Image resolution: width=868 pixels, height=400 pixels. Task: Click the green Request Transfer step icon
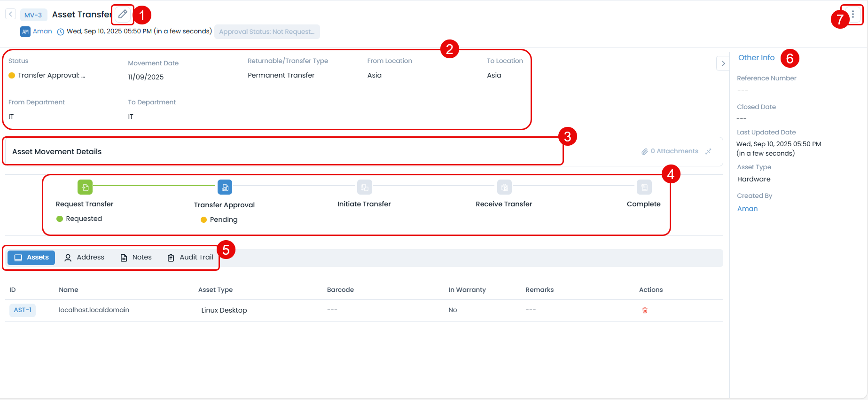tap(85, 187)
